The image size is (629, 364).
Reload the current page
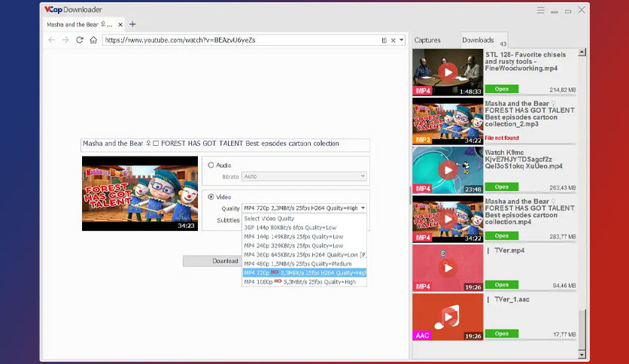point(80,40)
